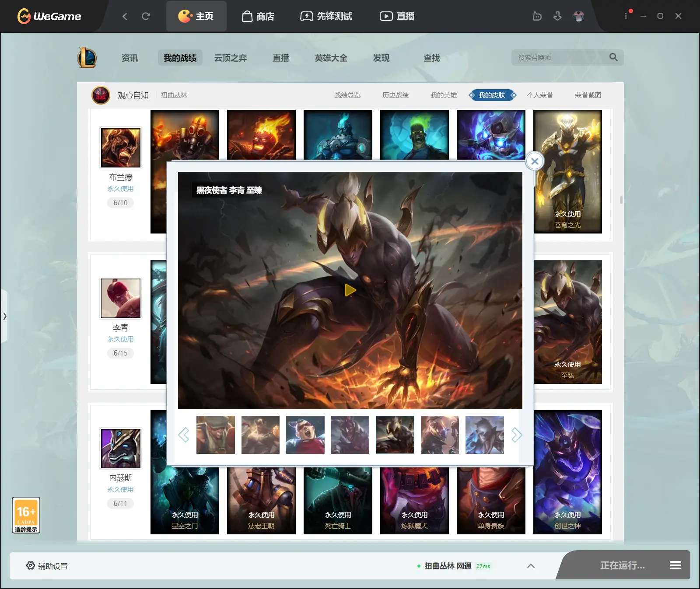Open the 英雄大全 menu item

(x=331, y=58)
